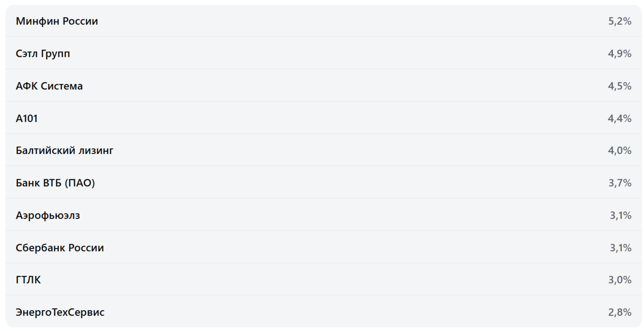
Task: Open the Банк ВТБ (ПАО) entry
Action: click(55, 183)
